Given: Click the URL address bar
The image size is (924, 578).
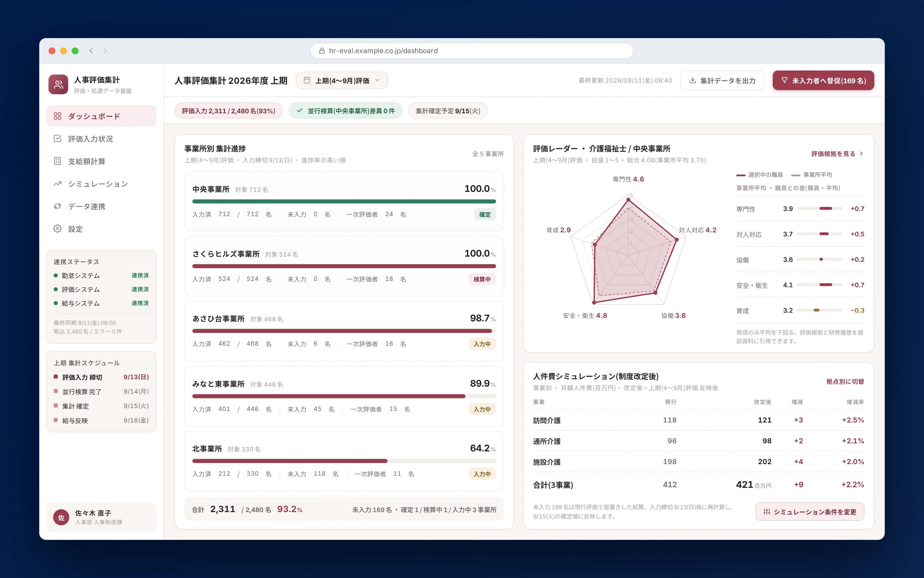Looking at the screenshot, I should (x=472, y=51).
